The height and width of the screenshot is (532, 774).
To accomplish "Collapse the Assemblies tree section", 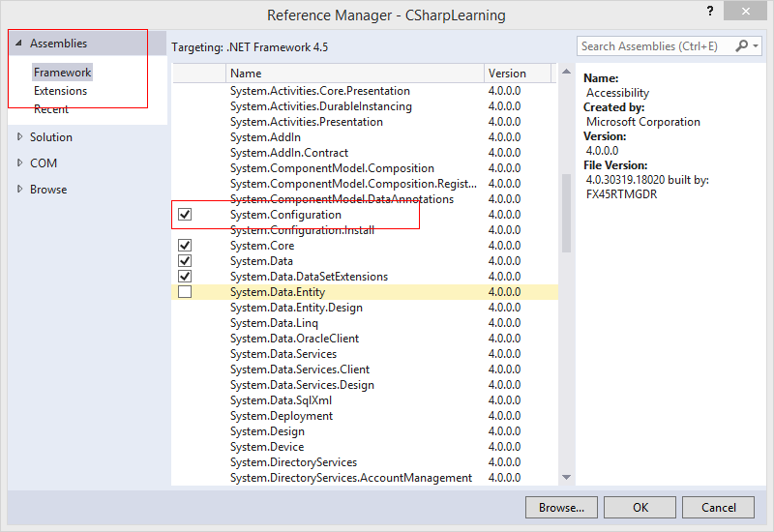I will (18, 44).
